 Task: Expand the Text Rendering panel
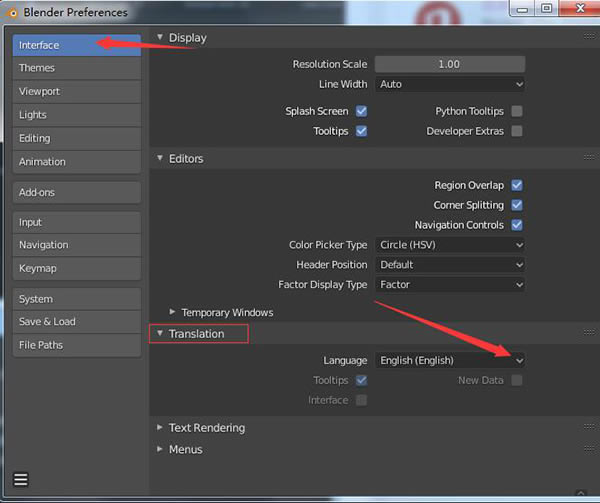pos(206,428)
